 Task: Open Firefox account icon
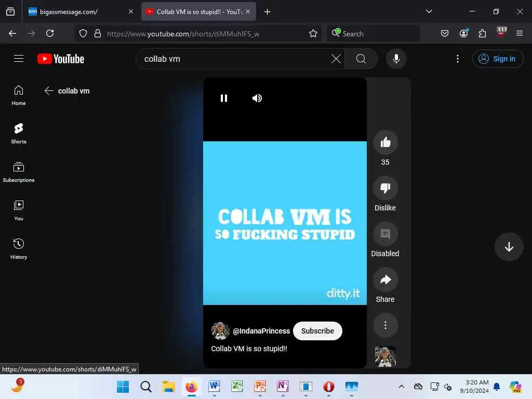[464, 33]
